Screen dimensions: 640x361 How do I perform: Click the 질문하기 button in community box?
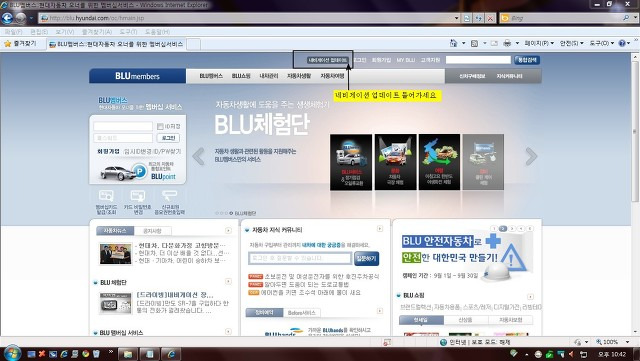pos(367,258)
